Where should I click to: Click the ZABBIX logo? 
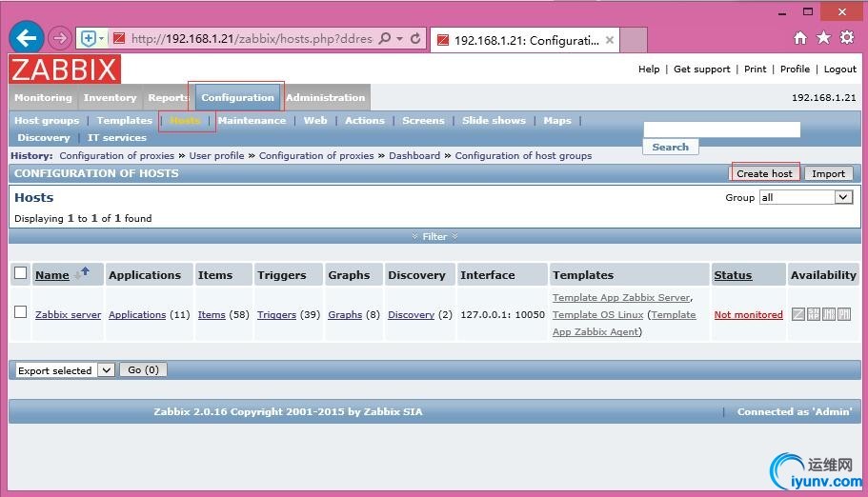(x=65, y=70)
